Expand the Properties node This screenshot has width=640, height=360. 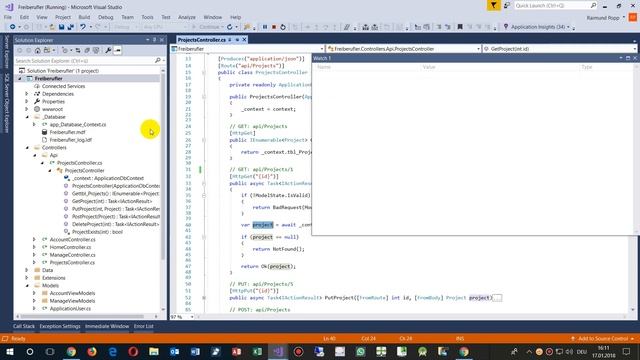click(x=27, y=102)
